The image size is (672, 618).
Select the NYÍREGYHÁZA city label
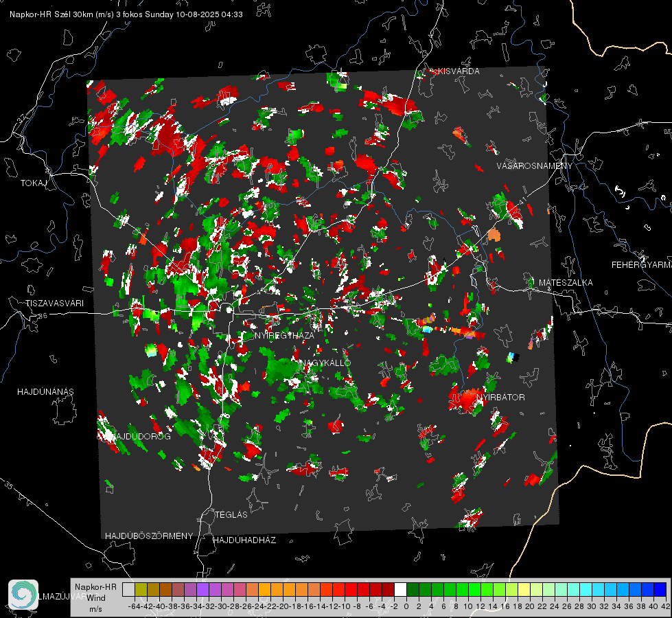(284, 335)
